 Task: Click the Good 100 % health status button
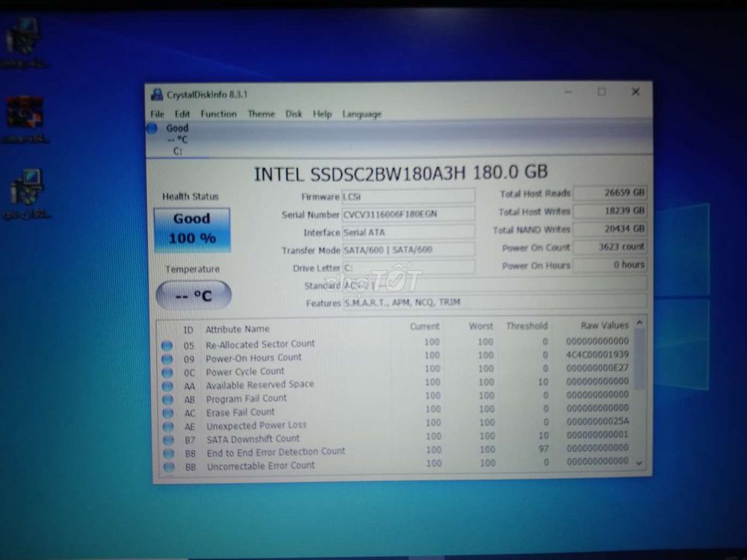(x=192, y=229)
